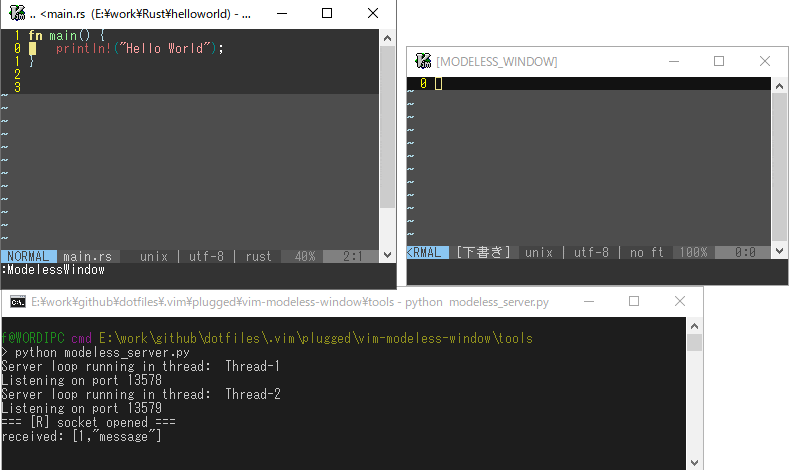792x470 pixels.
Task: Click the console window scrollbar thumb
Action: pyautogui.click(x=695, y=342)
